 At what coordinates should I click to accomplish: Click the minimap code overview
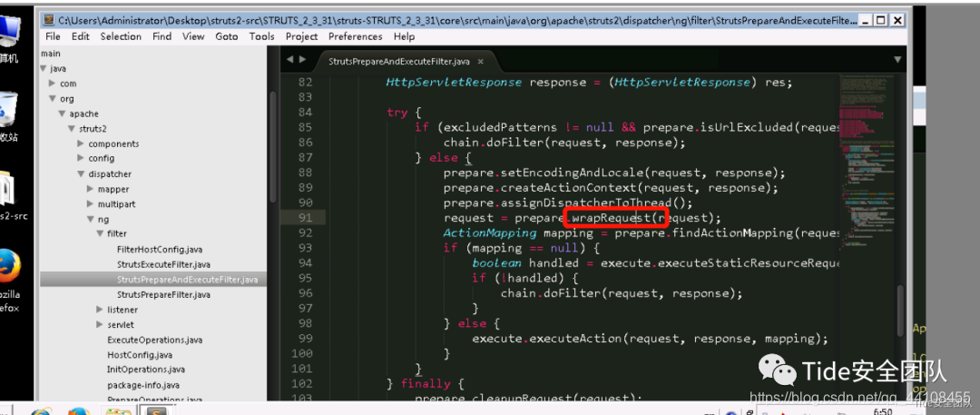(x=867, y=163)
